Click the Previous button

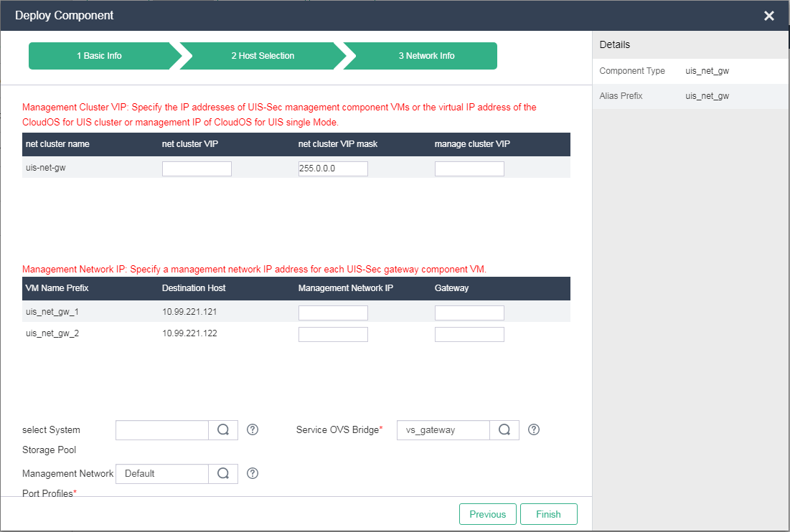tap(487, 513)
